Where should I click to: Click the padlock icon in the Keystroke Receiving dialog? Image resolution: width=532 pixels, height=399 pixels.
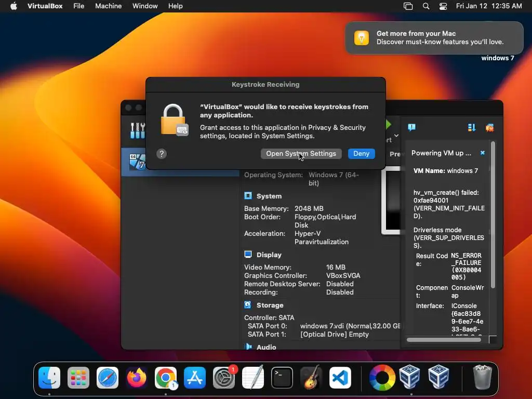(175, 120)
